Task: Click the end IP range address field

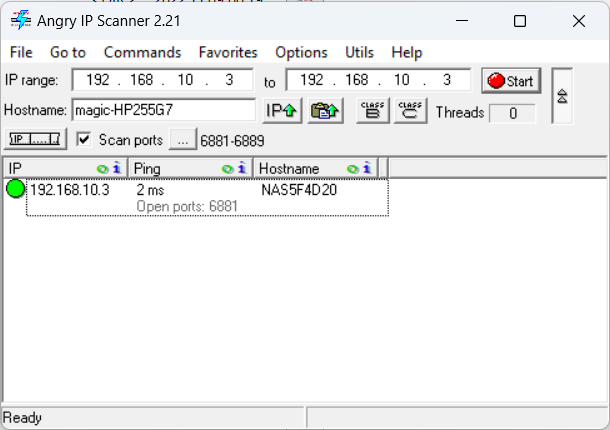Action: (x=378, y=80)
